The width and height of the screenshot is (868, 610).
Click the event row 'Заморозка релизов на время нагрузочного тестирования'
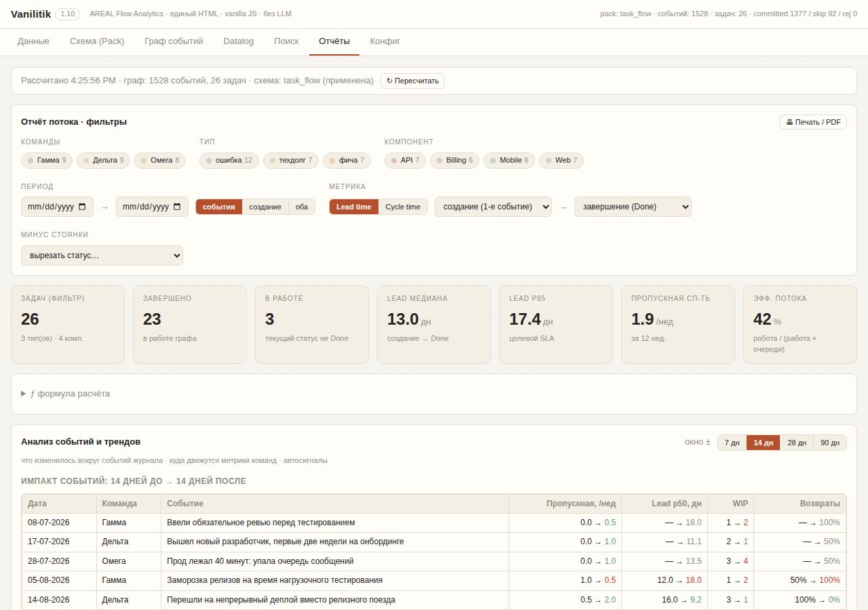[434, 580]
